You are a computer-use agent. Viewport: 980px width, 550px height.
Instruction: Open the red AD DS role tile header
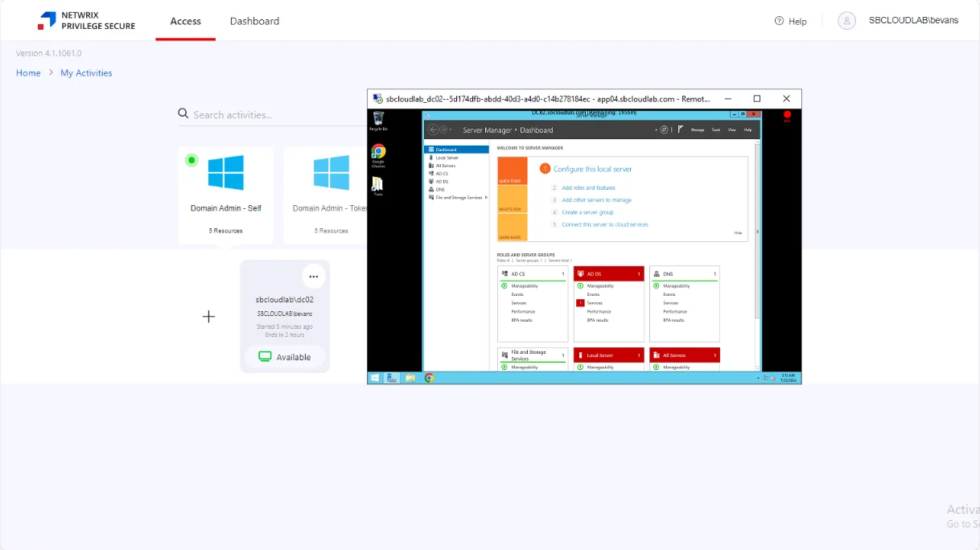[609, 273]
